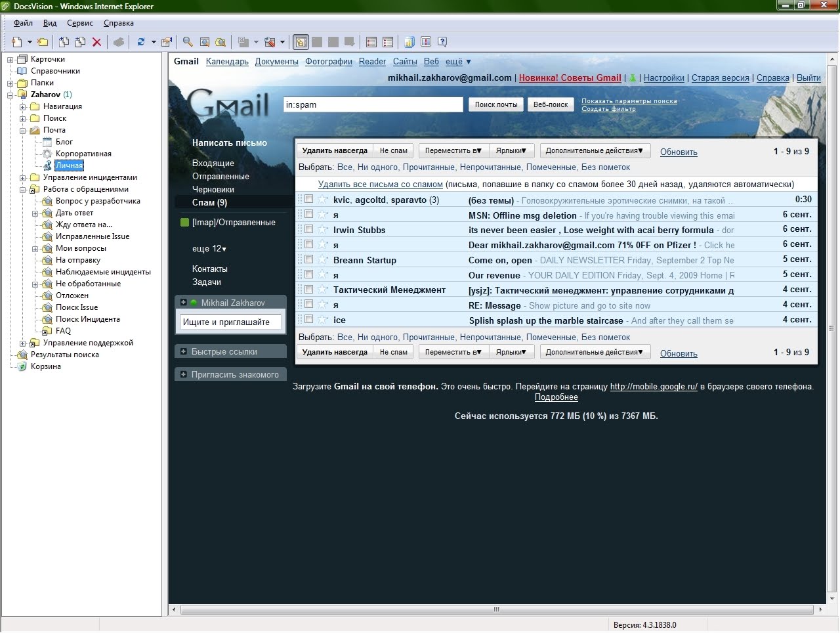Select the Irwin Stubbs email checkbox

click(308, 229)
